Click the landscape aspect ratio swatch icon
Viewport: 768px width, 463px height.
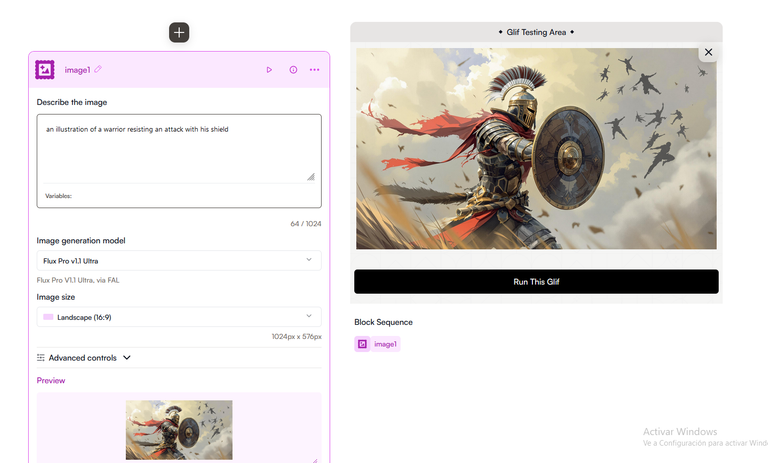click(48, 317)
